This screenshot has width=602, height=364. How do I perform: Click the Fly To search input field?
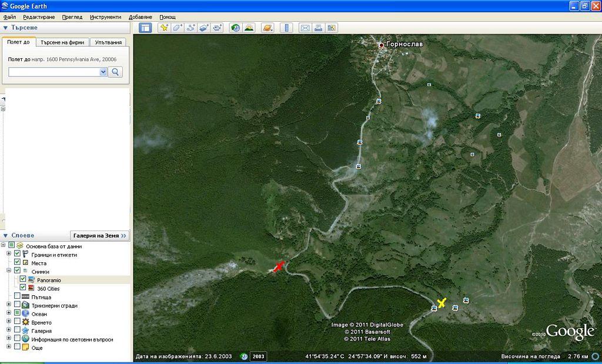pos(53,72)
